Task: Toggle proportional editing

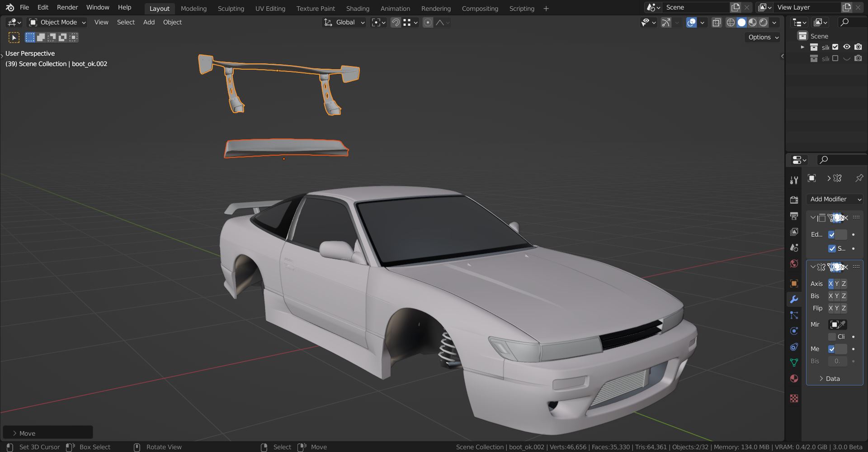Action: point(428,22)
